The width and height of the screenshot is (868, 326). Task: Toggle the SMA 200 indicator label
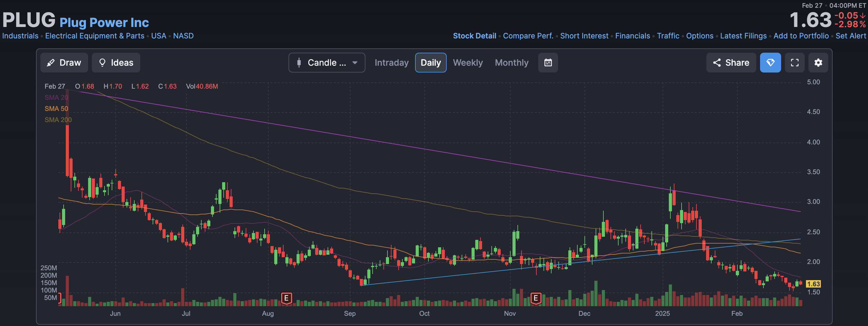click(58, 120)
